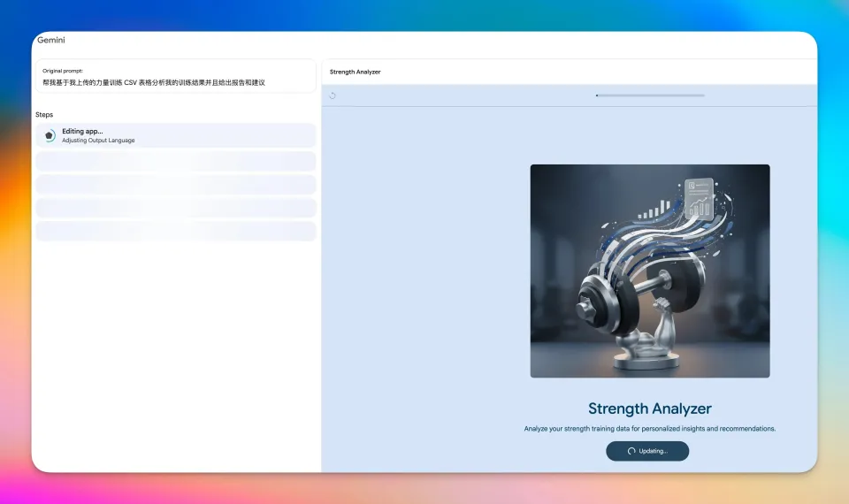
Task: Click the Editing app step status icon
Action: pyautogui.click(x=50, y=135)
